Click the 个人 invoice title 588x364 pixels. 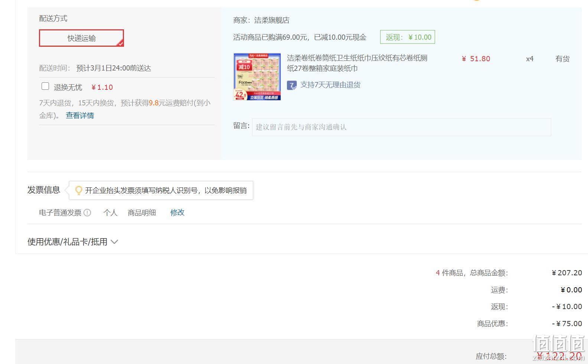[x=110, y=213]
